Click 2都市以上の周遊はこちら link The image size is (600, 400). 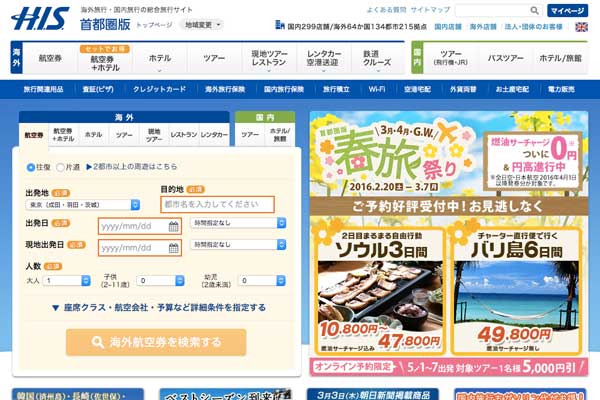coord(132,167)
